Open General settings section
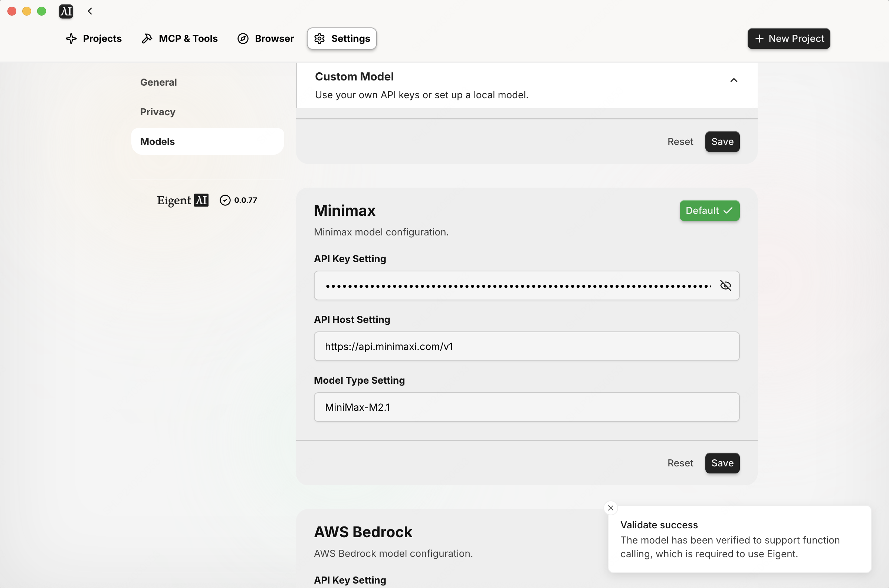Image resolution: width=889 pixels, height=588 pixels. (158, 82)
